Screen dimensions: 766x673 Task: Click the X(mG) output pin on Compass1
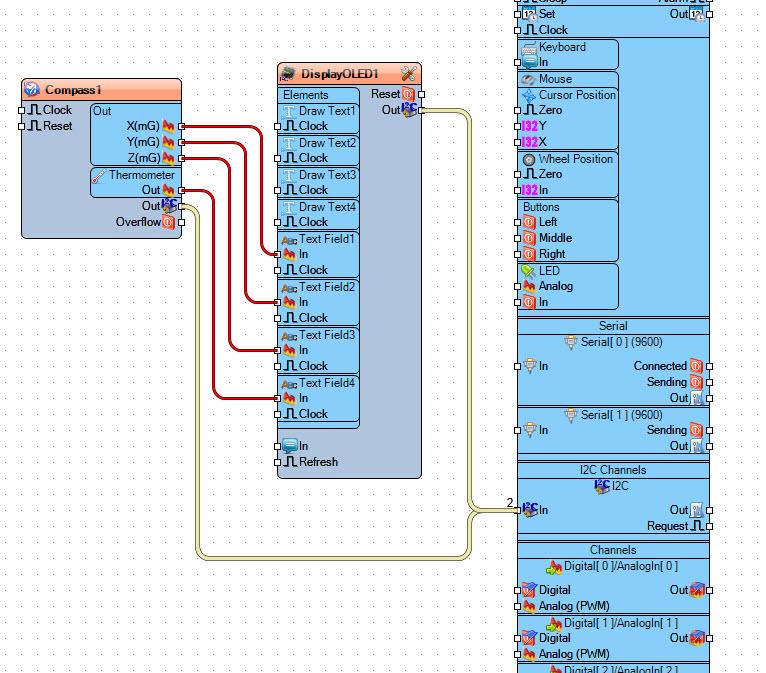coord(182,126)
